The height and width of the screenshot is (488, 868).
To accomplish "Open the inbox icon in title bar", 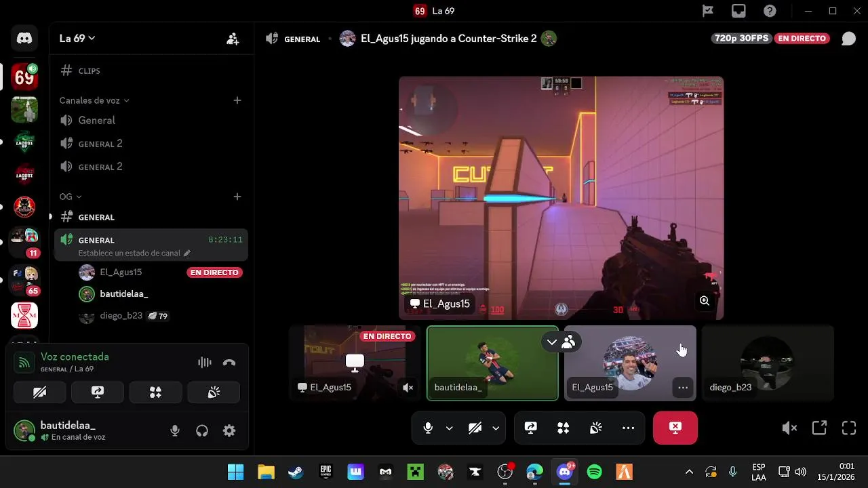I will (738, 11).
